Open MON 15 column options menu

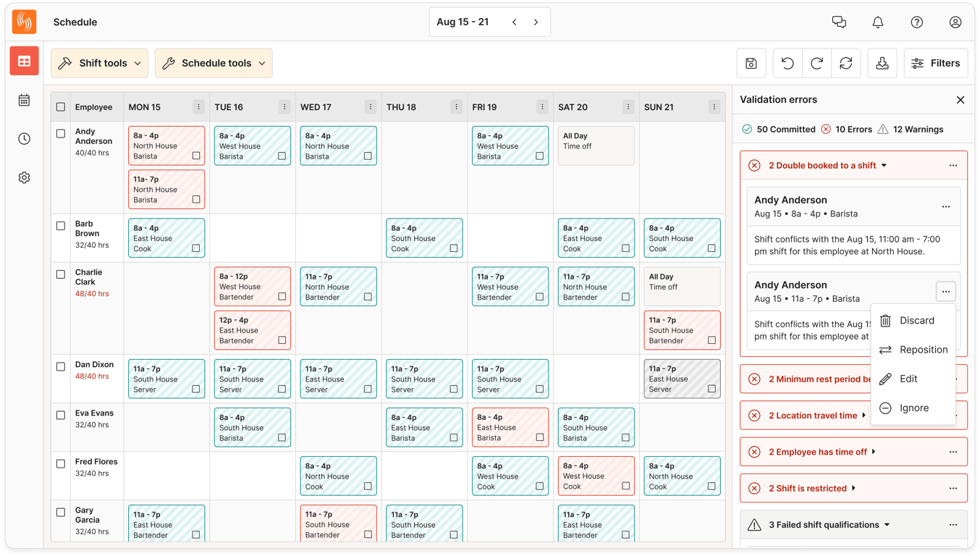[x=198, y=107]
